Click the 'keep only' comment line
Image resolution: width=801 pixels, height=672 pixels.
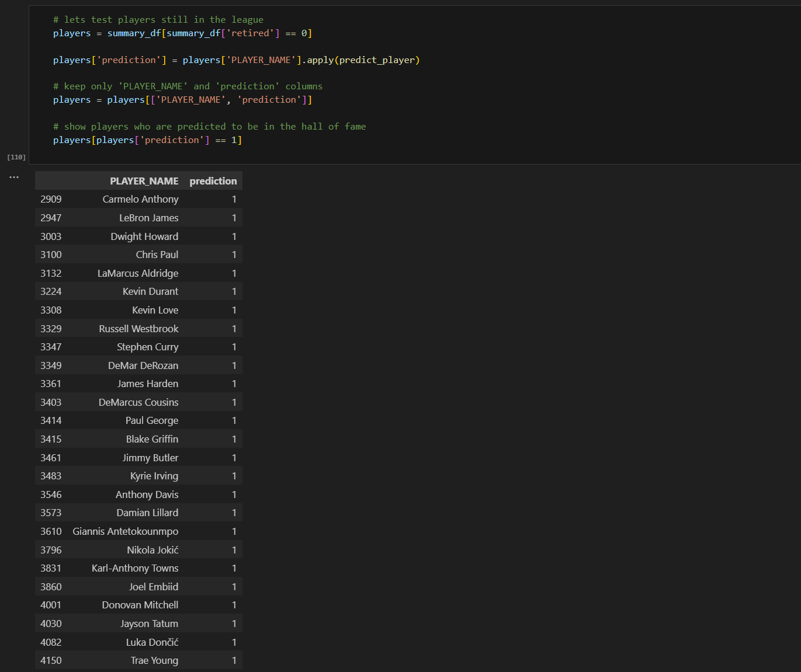[x=188, y=86]
